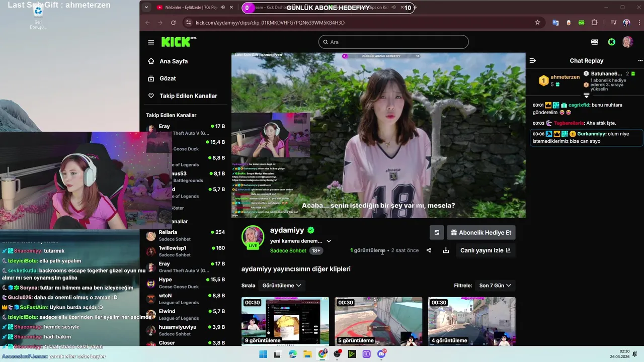Viewport: 644px width, 362px height.
Task: Click in the Ara search box
Action: pyautogui.click(x=393, y=42)
